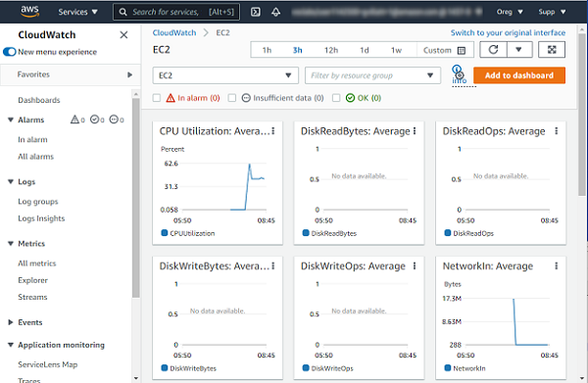Click Switch to your original interface link
Image resolution: width=588 pixels, height=383 pixels.
(508, 33)
